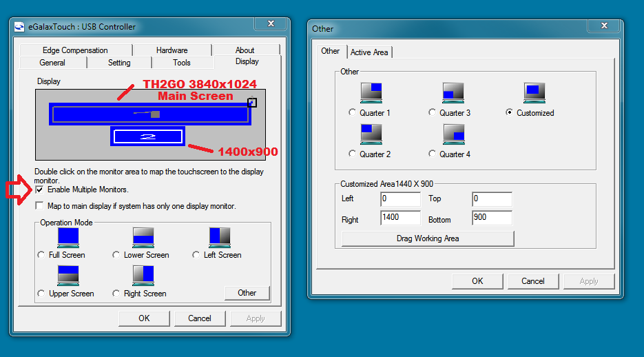Open the Active Area tab

(368, 52)
